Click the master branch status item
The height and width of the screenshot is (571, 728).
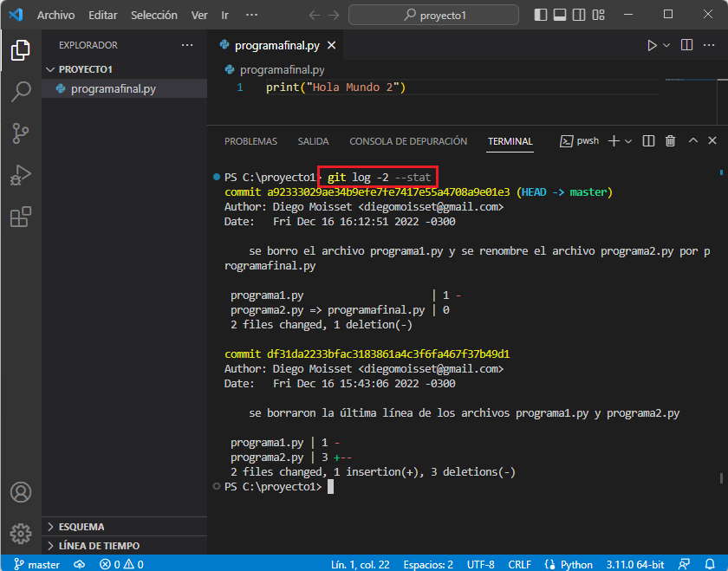37,564
